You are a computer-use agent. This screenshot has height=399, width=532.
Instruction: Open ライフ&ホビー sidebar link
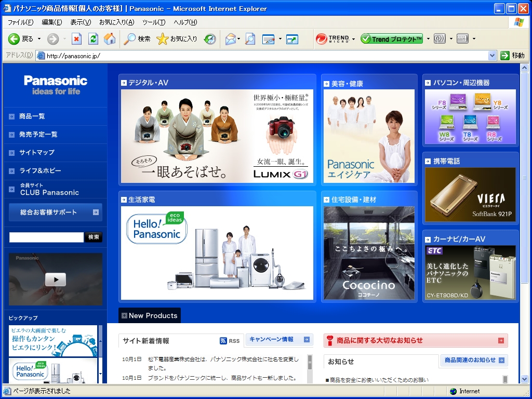point(40,170)
